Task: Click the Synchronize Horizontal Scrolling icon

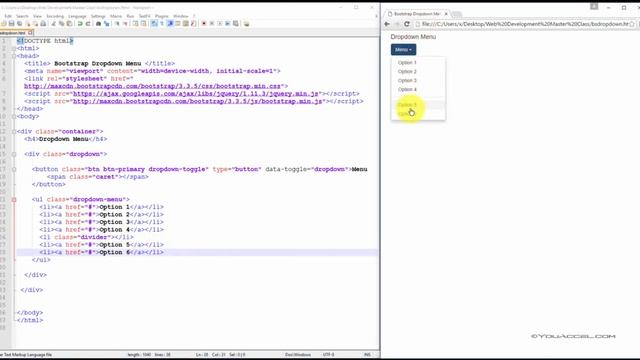Action: pos(143,24)
